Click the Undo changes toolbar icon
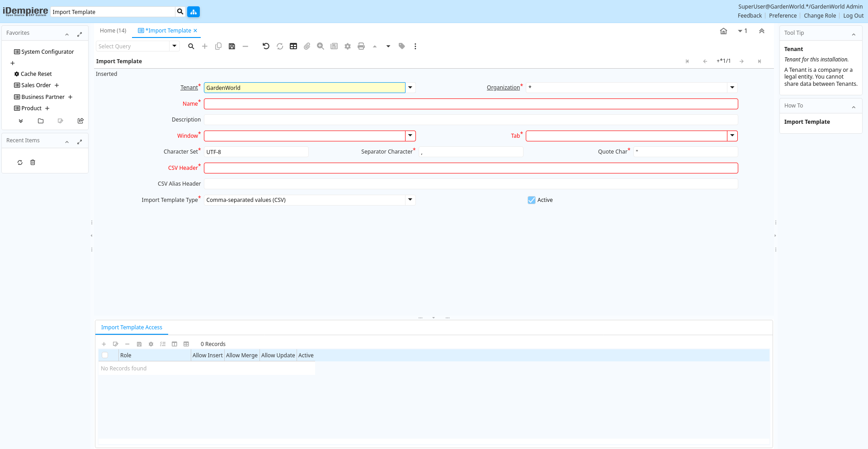 266,46
